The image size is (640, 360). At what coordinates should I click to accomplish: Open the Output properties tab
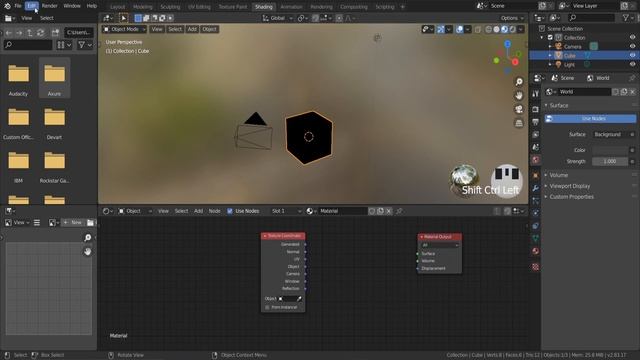(x=536, y=122)
